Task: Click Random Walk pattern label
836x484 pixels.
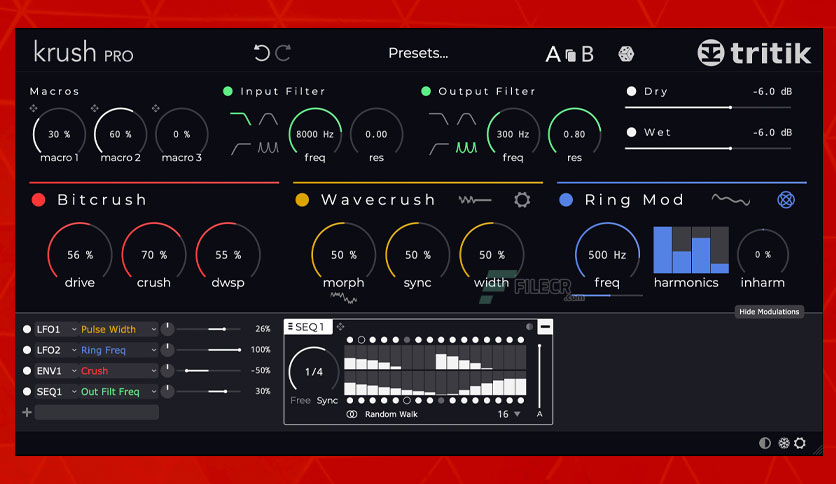Action: click(391, 414)
